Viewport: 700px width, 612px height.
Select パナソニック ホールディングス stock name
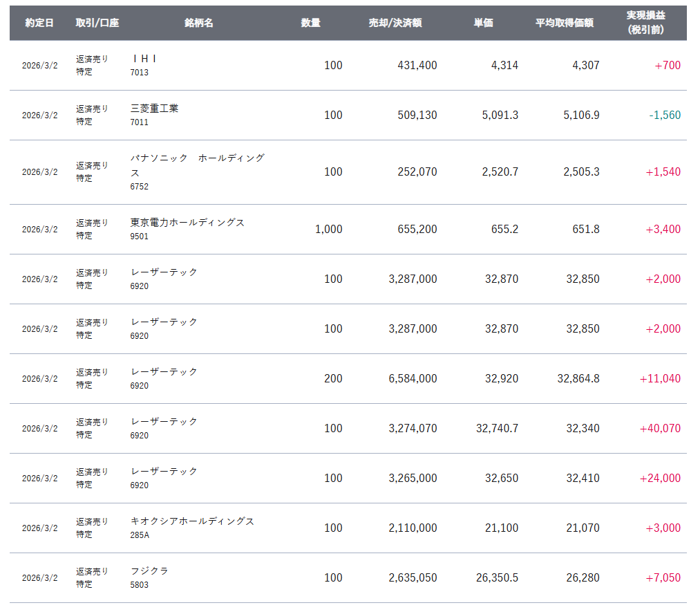(x=198, y=165)
